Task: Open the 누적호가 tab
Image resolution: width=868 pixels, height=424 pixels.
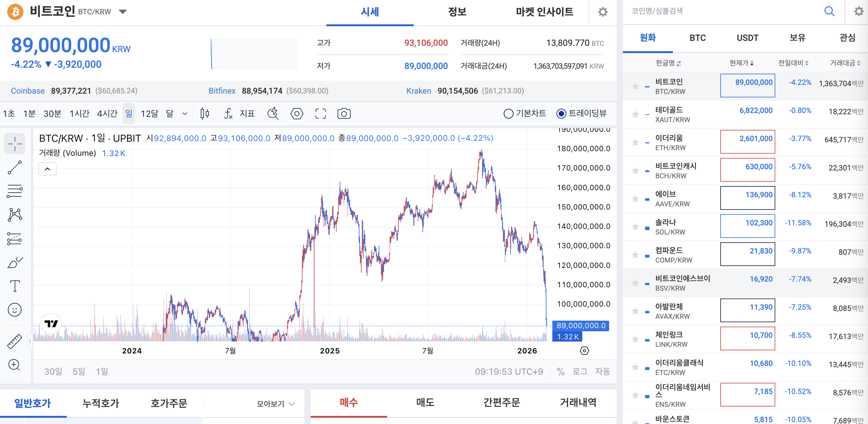Action: [x=101, y=403]
